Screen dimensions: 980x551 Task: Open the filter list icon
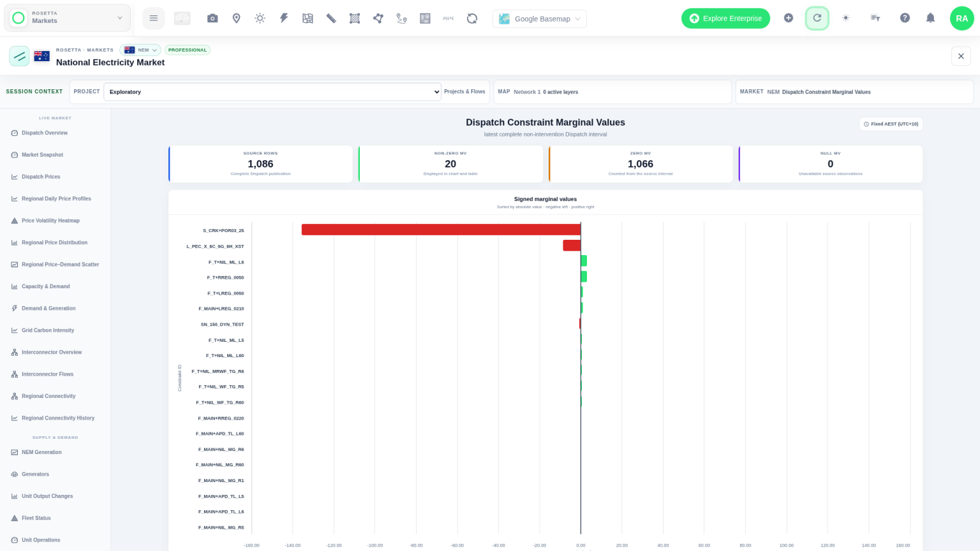[875, 18]
